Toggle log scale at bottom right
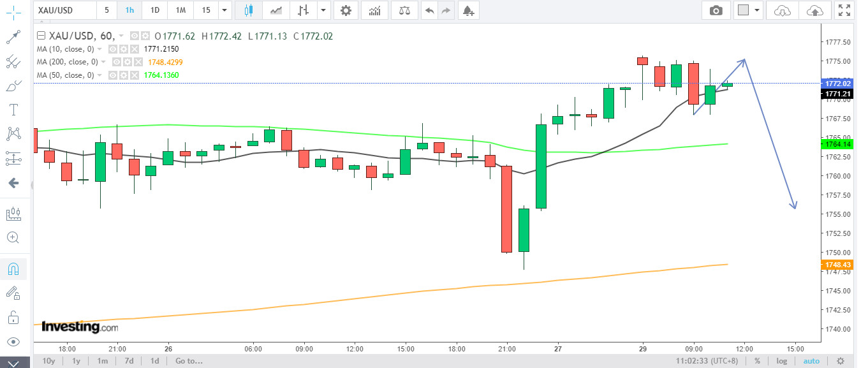The height and width of the screenshot is (368, 868). (782, 361)
